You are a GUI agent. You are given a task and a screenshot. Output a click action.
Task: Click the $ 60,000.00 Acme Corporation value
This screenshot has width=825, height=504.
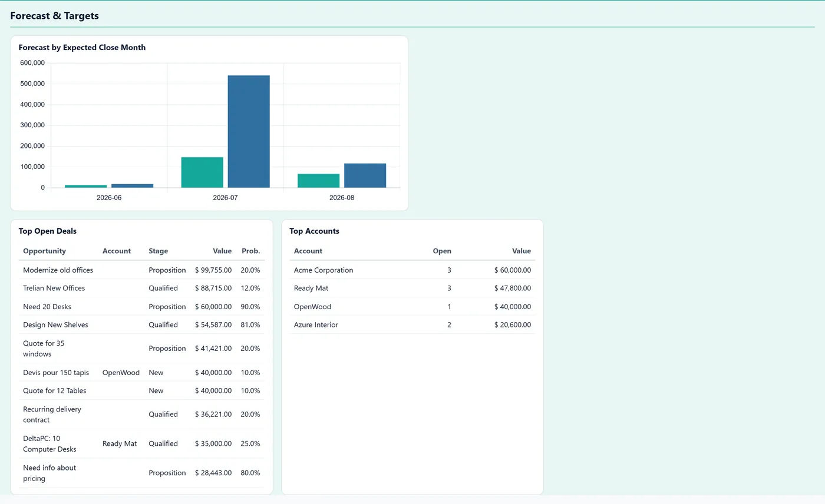pyautogui.click(x=513, y=270)
